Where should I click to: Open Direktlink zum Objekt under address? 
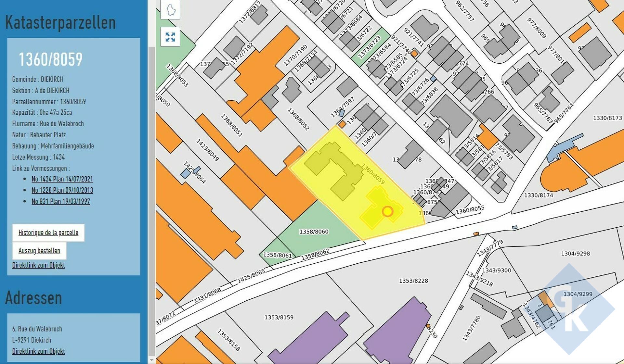(x=38, y=351)
